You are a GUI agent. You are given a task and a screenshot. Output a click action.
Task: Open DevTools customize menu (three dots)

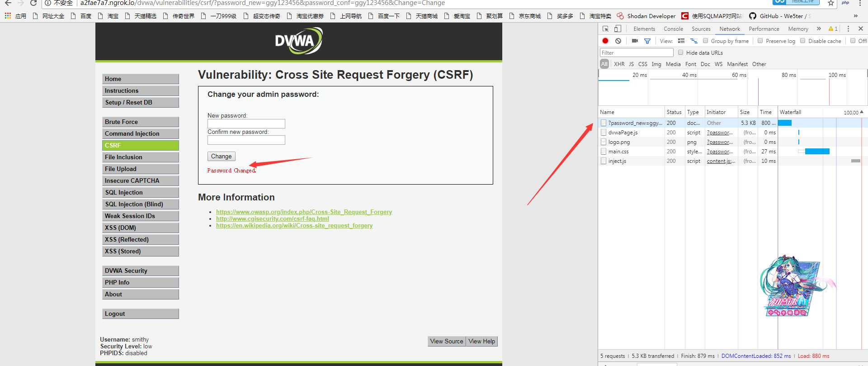(848, 29)
